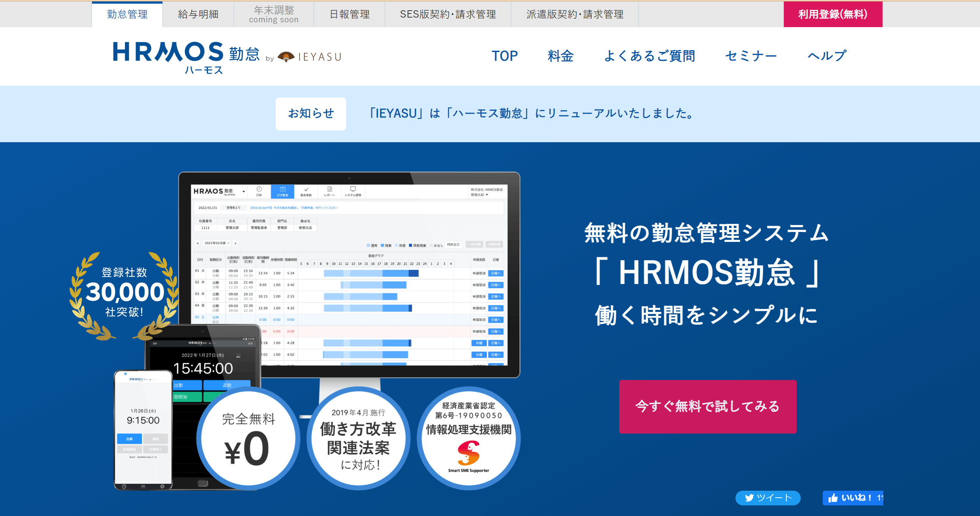
Task: Click the レポート document icon in monitor
Action: 330,191
